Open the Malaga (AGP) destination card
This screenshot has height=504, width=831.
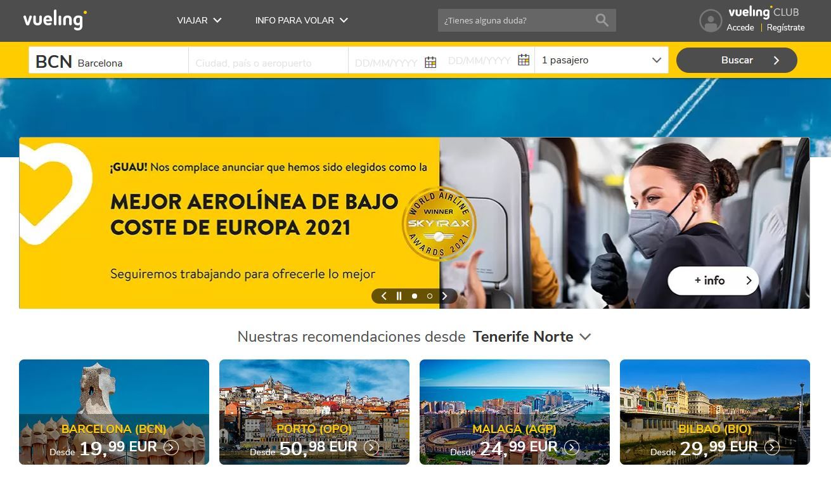pyautogui.click(x=515, y=412)
